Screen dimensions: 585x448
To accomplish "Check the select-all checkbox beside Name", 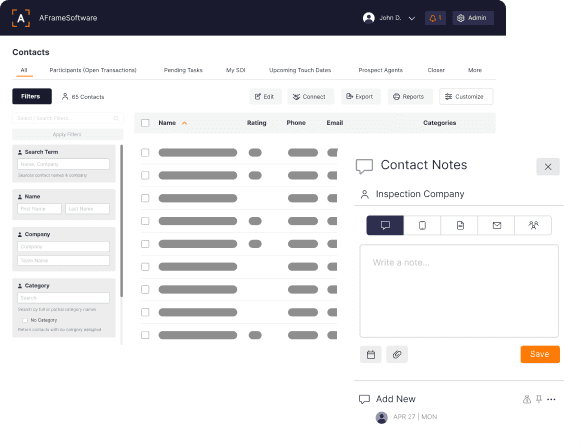I will click(x=145, y=123).
